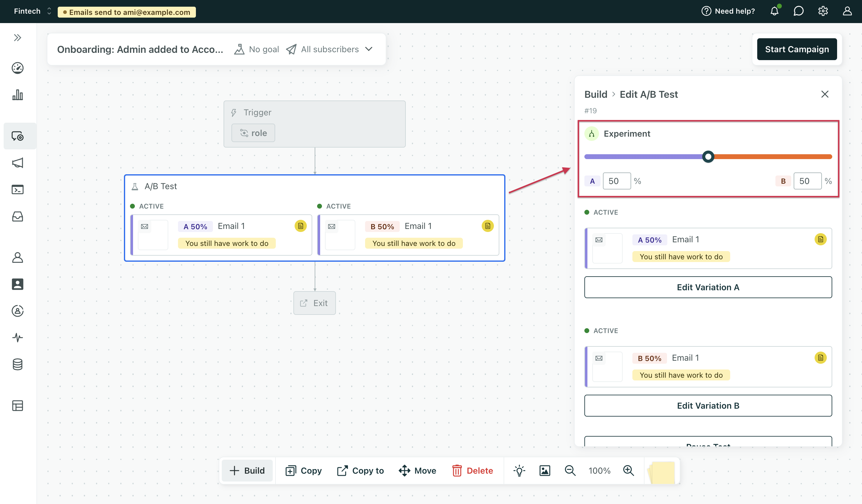
Task: Click the zoom out magnifier icon
Action: pyautogui.click(x=570, y=471)
